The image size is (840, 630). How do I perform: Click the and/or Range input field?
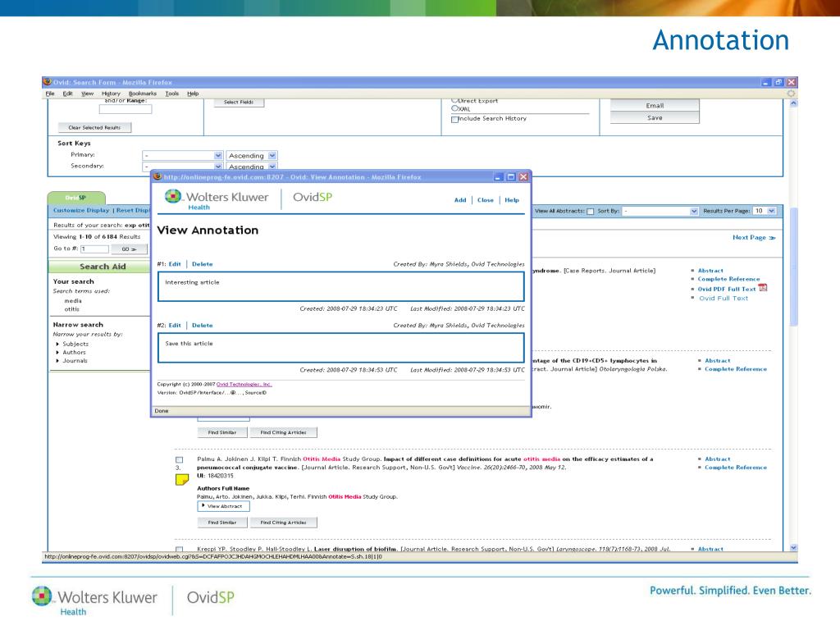126,109
